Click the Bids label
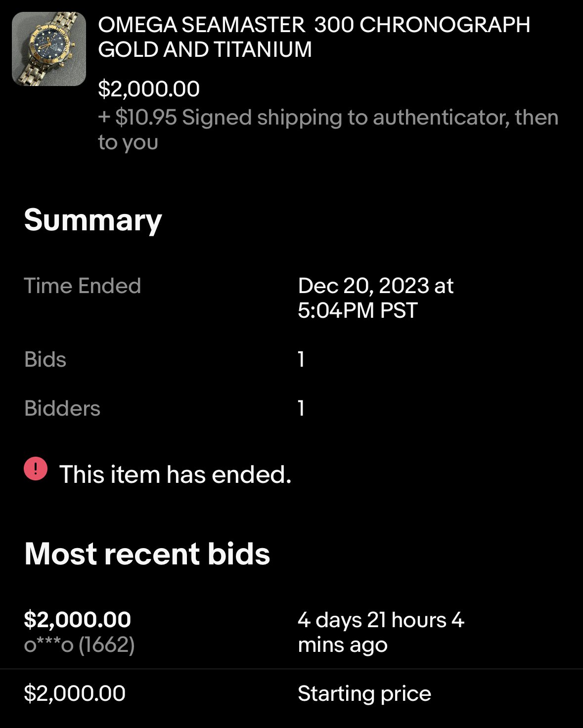 [x=45, y=359]
